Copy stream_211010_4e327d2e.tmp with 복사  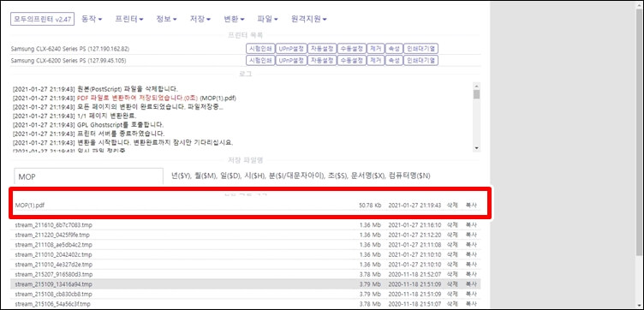tap(471, 265)
